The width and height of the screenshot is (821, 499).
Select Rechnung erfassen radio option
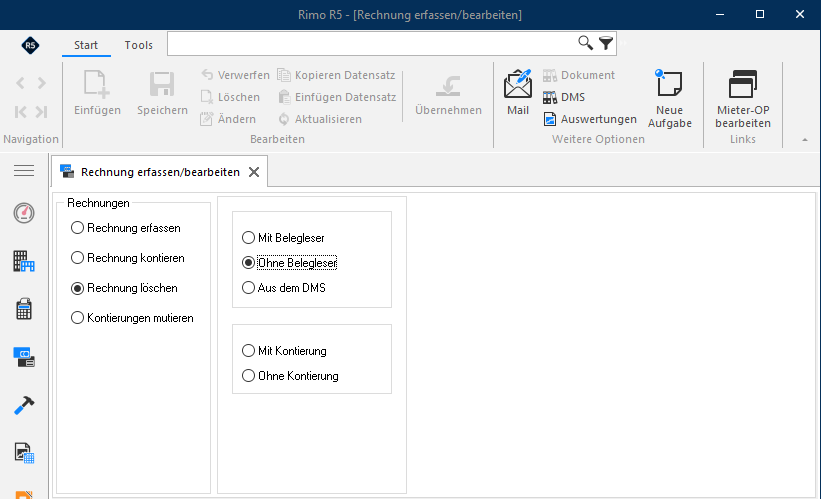(x=126, y=228)
